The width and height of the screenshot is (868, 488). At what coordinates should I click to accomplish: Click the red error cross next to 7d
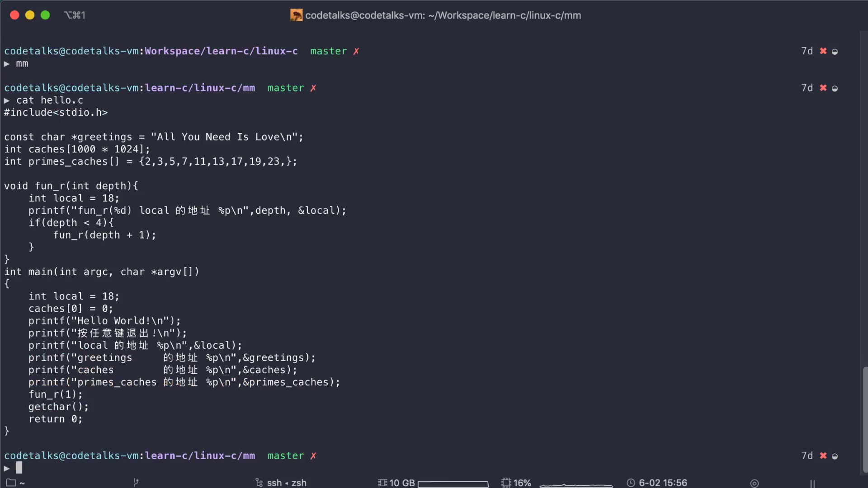tap(822, 51)
